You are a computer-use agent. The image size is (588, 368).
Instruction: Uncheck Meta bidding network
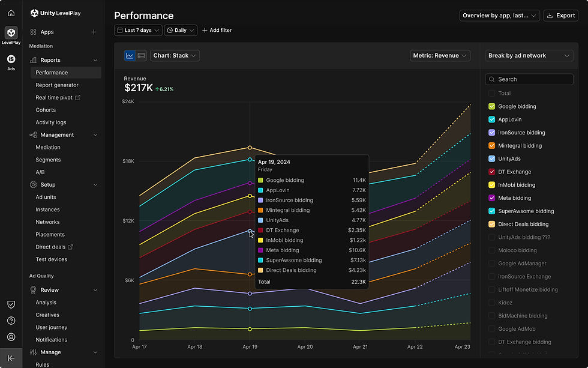[x=491, y=198]
